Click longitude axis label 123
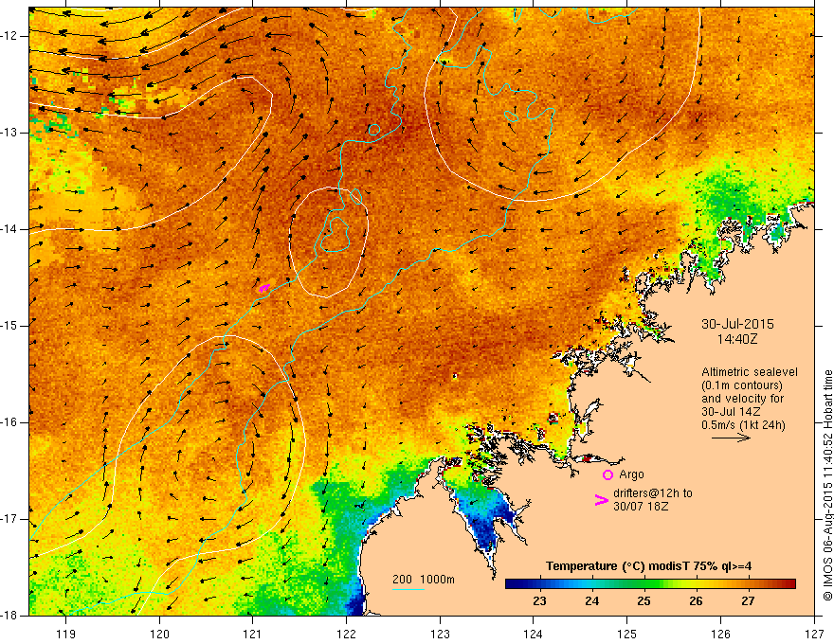 click(x=440, y=634)
